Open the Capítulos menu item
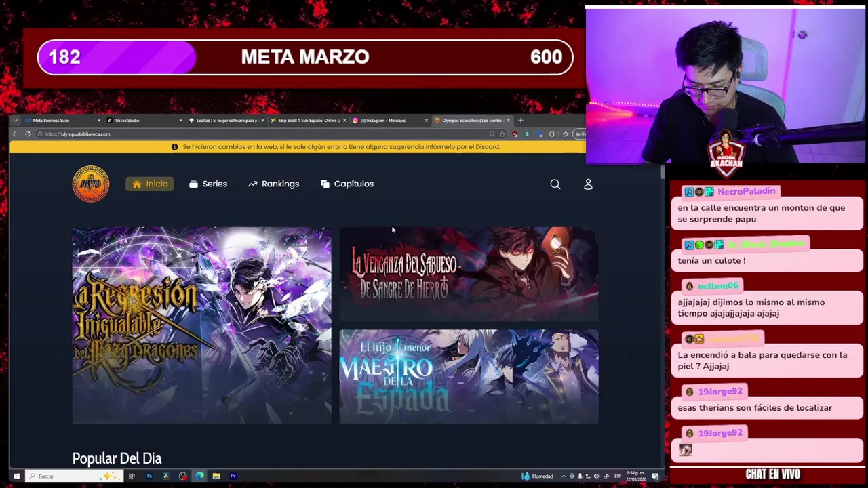 pyautogui.click(x=347, y=184)
